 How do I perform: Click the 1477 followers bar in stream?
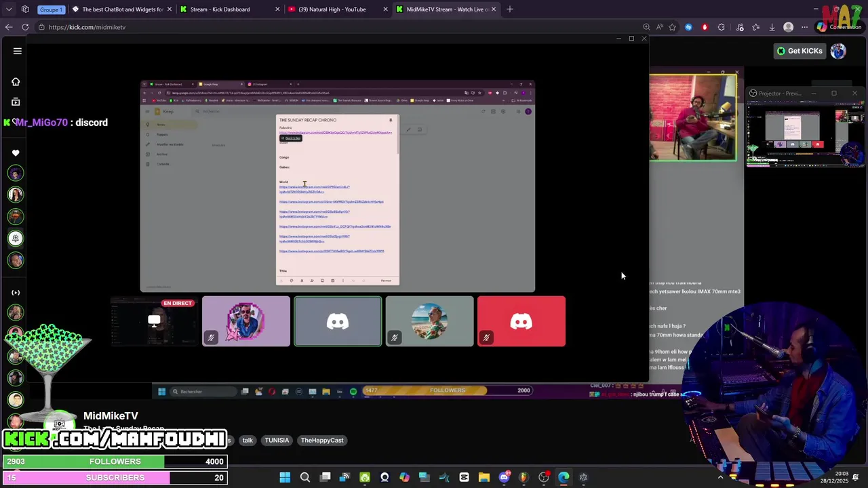(x=448, y=390)
